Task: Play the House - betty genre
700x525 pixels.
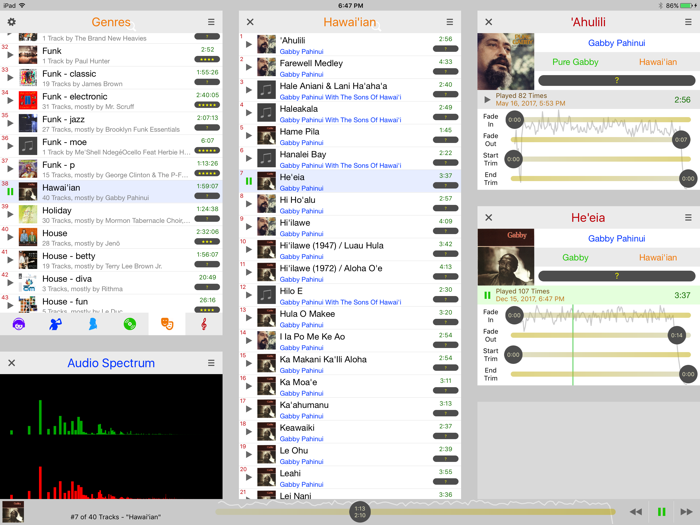Action: [10, 260]
